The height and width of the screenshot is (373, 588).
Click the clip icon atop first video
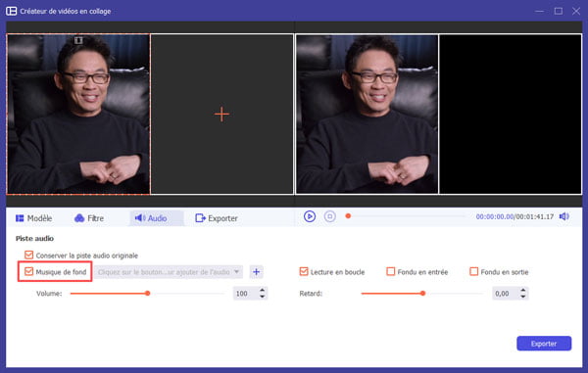point(78,40)
